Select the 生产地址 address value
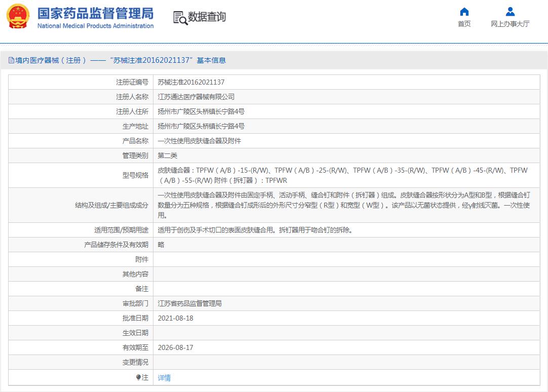Image resolution: width=548 pixels, height=392 pixels. click(201, 126)
